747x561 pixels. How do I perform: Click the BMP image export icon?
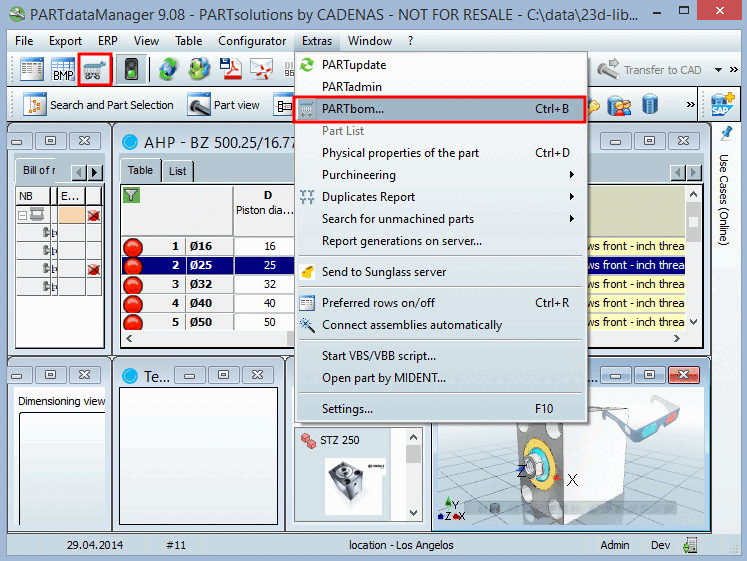[63, 70]
